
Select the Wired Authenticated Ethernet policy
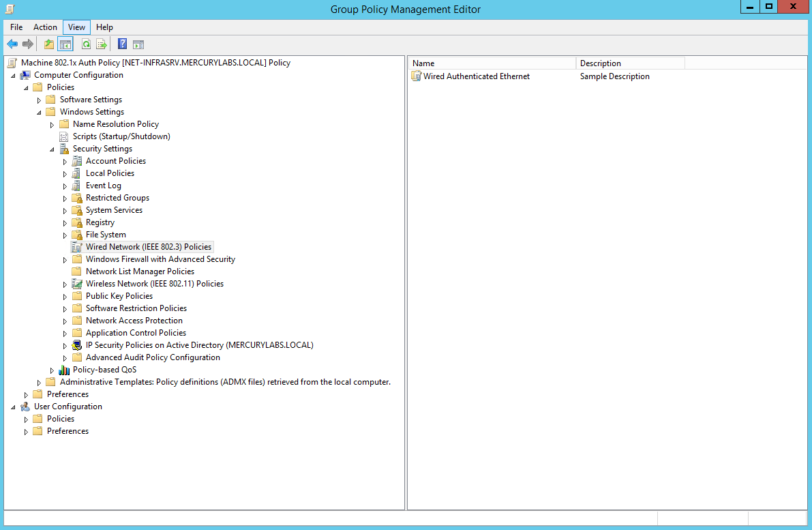click(477, 76)
